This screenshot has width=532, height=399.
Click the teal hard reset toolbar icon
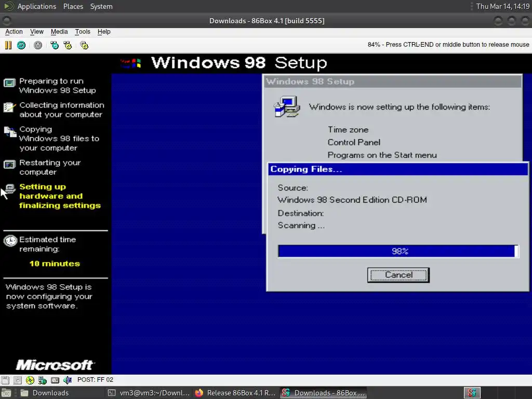click(x=21, y=45)
